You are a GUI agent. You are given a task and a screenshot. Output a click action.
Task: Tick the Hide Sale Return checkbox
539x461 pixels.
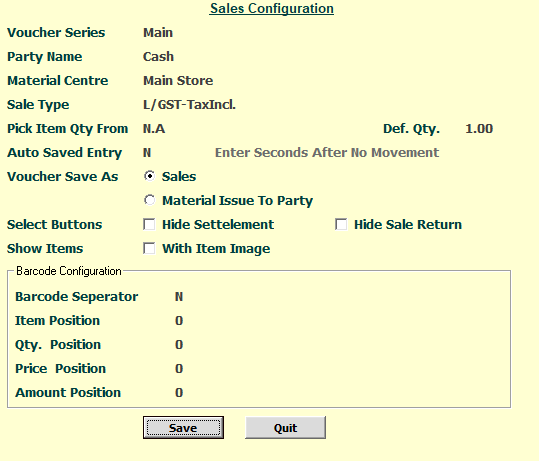(341, 224)
